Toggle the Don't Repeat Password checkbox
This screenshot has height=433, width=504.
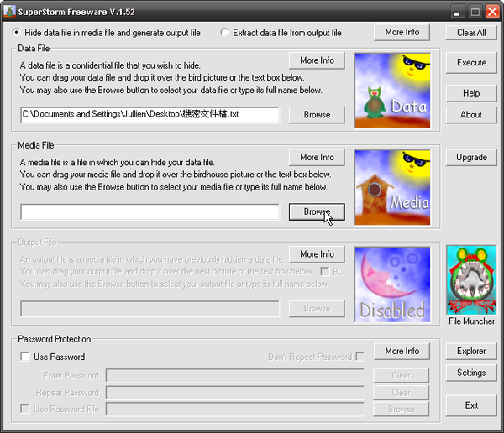[360, 357]
